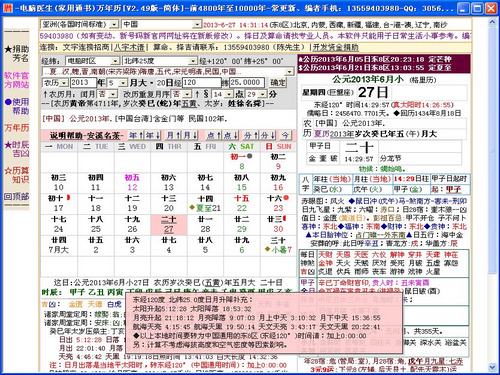Click the page scrollbar up arrow

click(492, 22)
